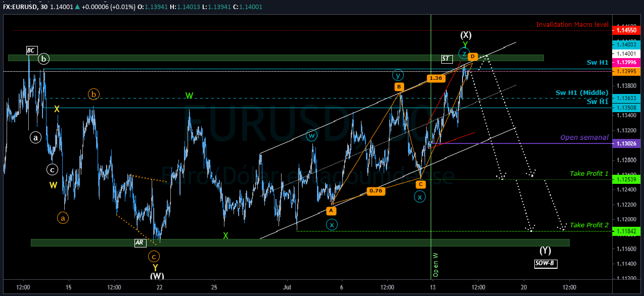The width and height of the screenshot is (644, 296).
Task: Select the Take Profit 2 label
Action: pyautogui.click(x=589, y=225)
